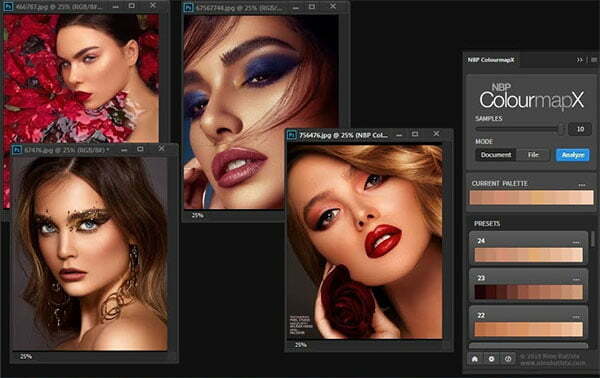Close the 67476.jpg document window
Screen dimensions: 600x378
pos(161,148)
